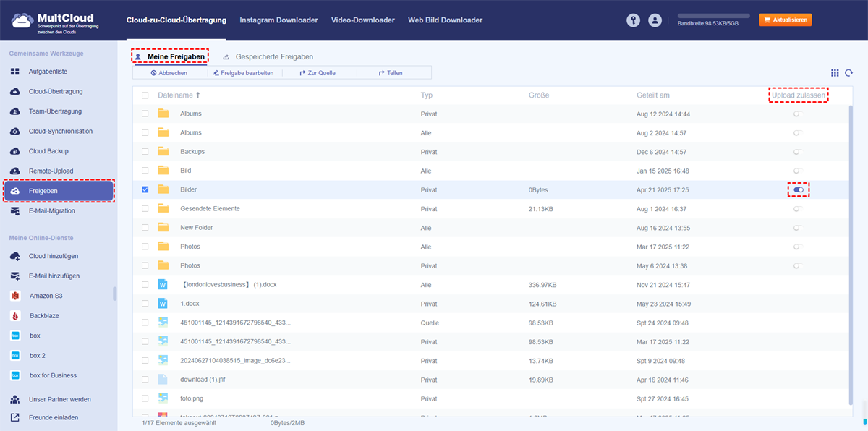Image resolution: width=868 pixels, height=431 pixels.
Task: Disable upload toggle for Bilder
Action: [798, 189]
